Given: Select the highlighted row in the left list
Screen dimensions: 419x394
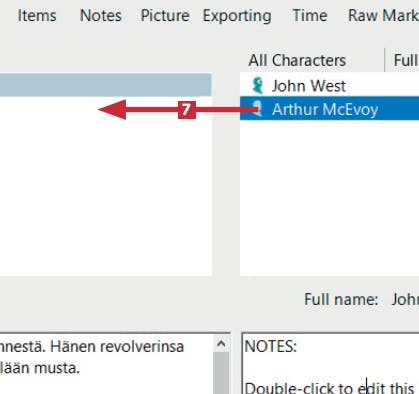Looking at the screenshot, I should tap(105, 85).
